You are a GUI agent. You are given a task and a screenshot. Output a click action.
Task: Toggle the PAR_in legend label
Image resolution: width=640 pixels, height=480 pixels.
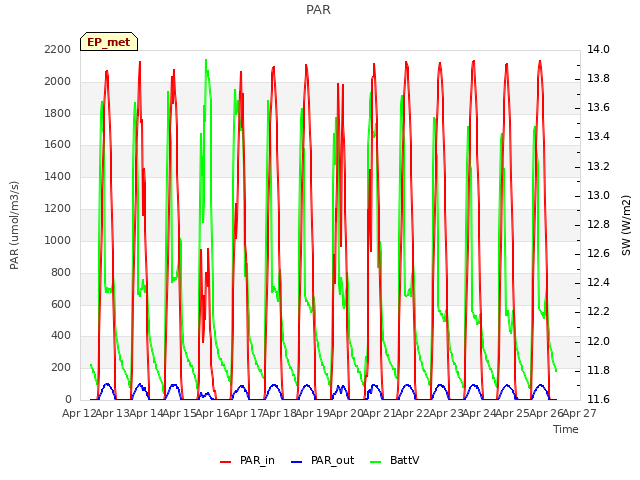point(257,460)
